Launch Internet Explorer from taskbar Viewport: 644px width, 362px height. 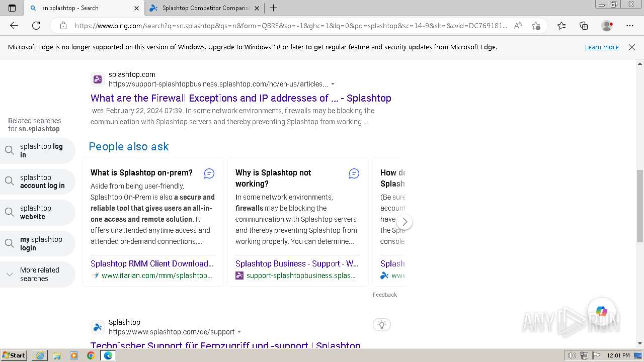coord(40,355)
